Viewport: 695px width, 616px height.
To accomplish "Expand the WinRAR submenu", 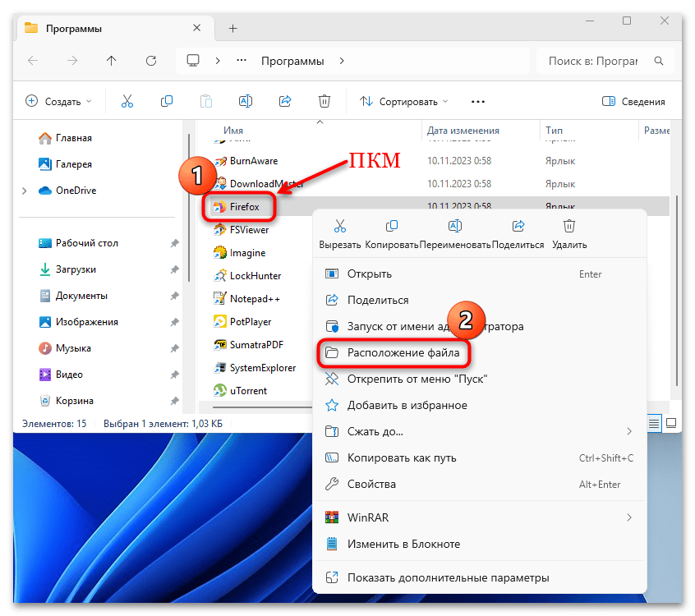I will tap(629, 517).
